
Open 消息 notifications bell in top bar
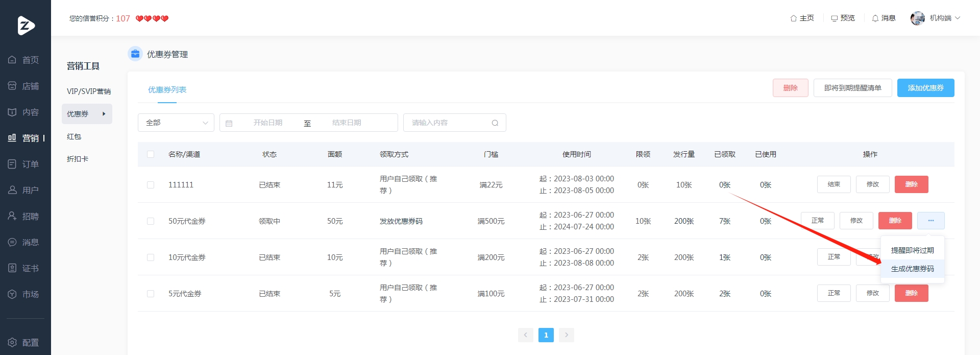pyautogui.click(x=884, y=18)
